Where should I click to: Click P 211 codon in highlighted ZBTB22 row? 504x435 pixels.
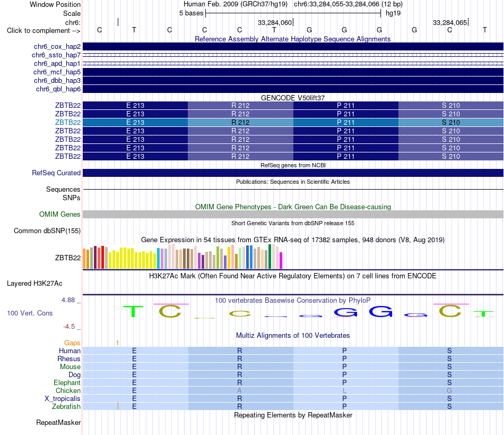pos(345,122)
